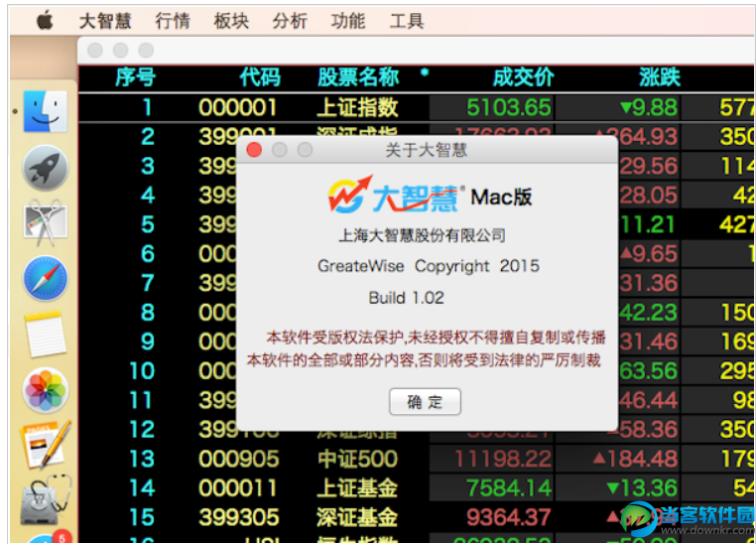Open the 功能 menu
Screen dimensions: 756x544
(347, 21)
